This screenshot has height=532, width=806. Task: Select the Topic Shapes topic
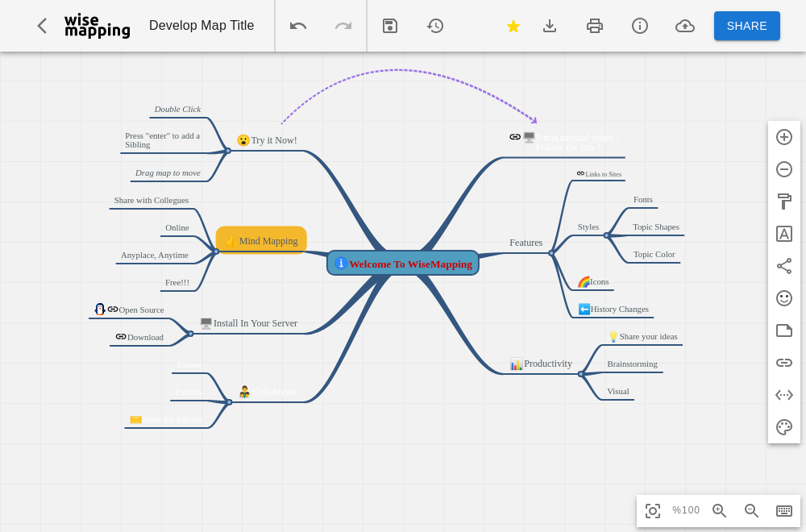[x=656, y=227]
